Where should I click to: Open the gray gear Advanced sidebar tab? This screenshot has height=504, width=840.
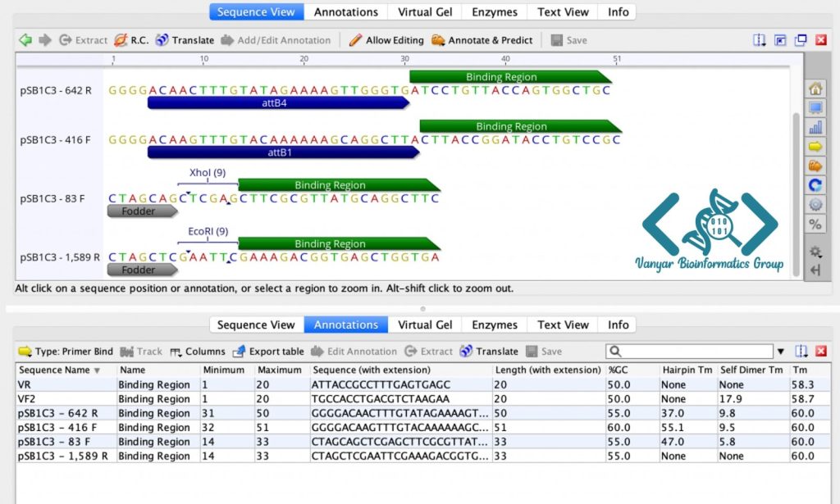pos(815,204)
